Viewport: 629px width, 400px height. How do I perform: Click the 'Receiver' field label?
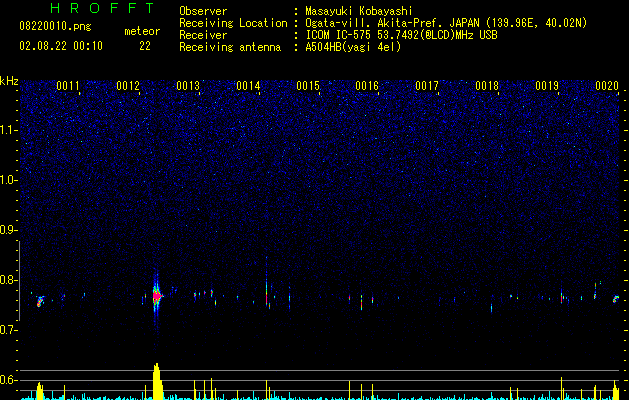click(x=203, y=35)
